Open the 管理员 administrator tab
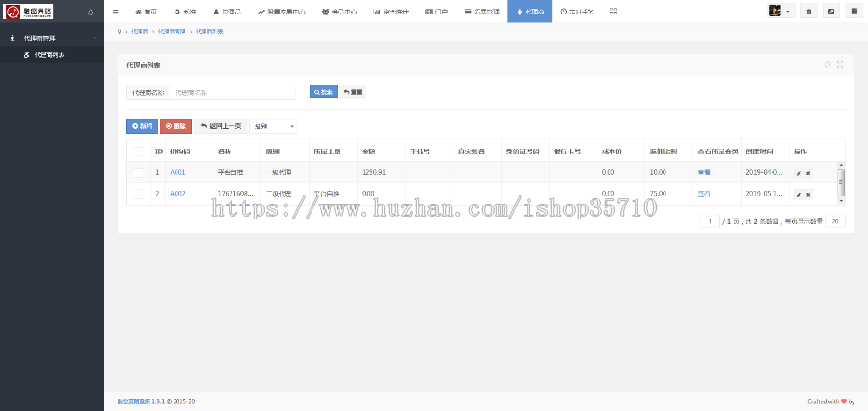The height and width of the screenshot is (411, 868). pos(227,11)
